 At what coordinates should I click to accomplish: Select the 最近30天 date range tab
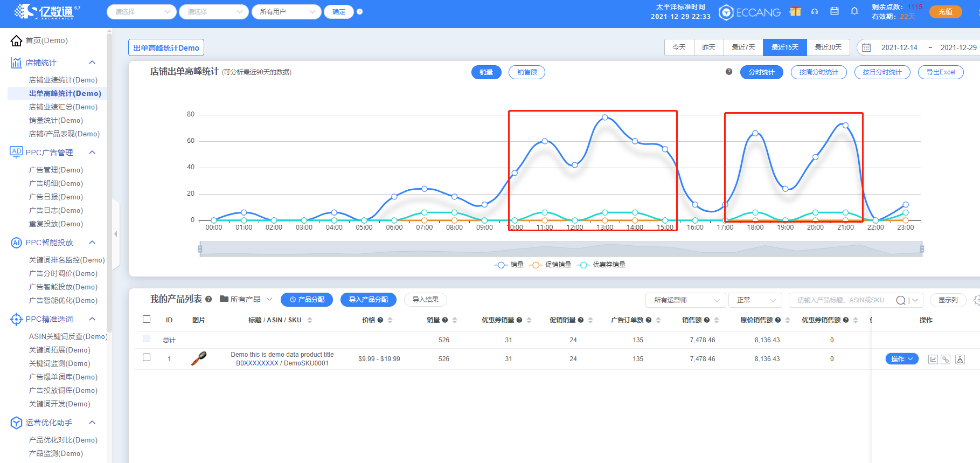coord(828,47)
